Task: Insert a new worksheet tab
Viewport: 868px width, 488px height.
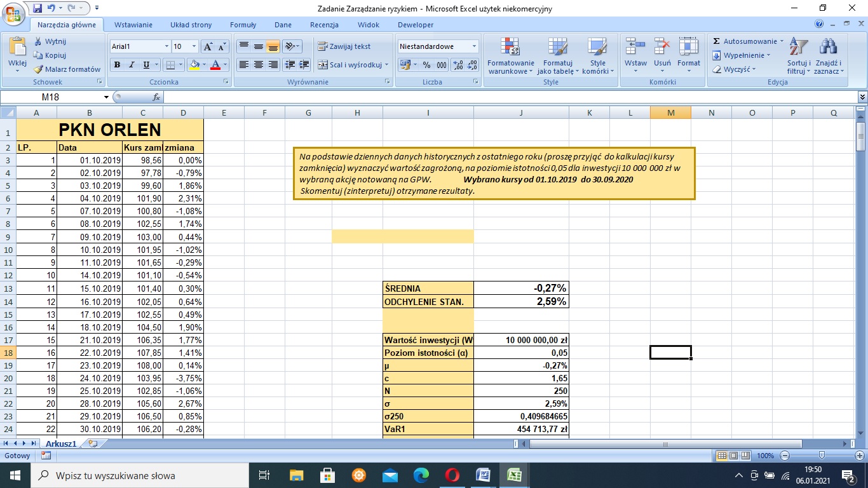Action: pos(93,444)
